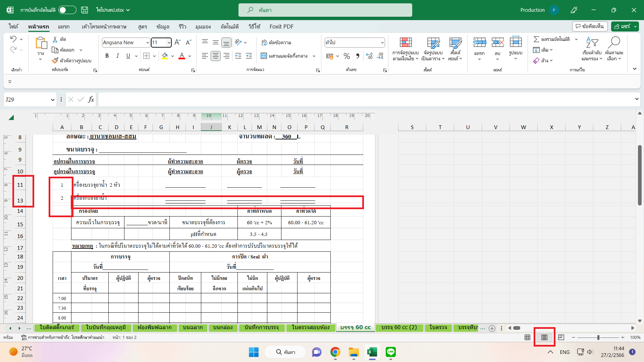Open the Comments button
This screenshot has width=644, height=362.
tap(590, 26)
